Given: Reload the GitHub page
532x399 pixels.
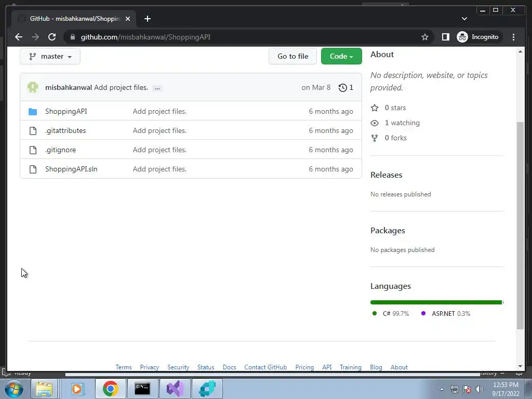Looking at the screenshot, I should click(x=52, y=37).
